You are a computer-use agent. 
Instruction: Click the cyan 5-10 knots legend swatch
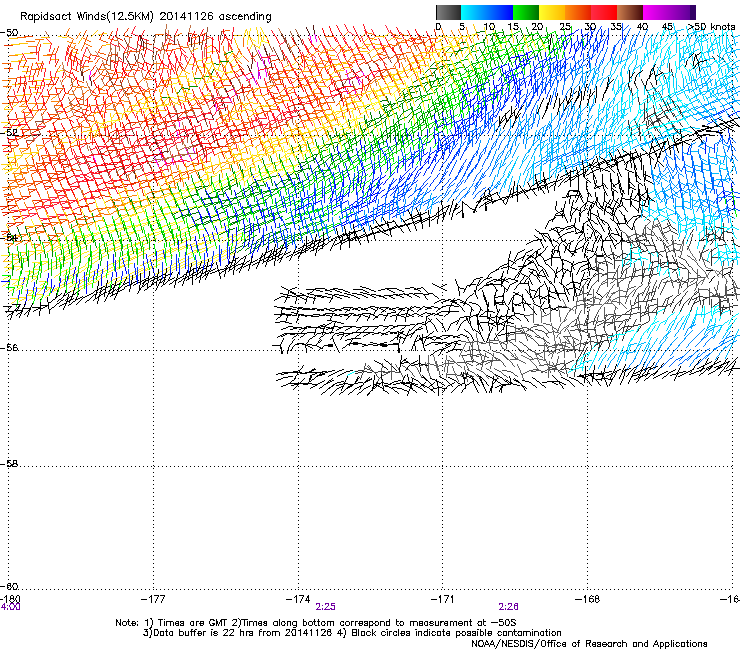click(x=474, y=12)
